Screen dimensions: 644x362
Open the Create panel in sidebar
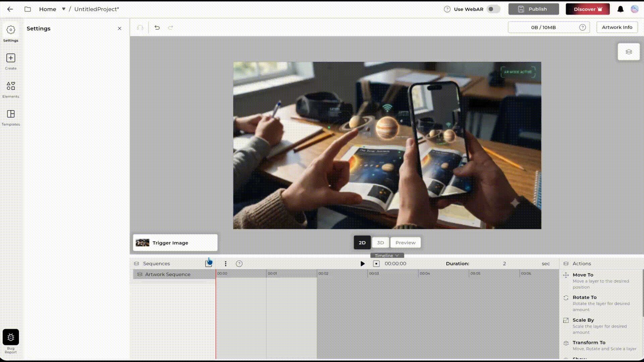click(11, 62)
